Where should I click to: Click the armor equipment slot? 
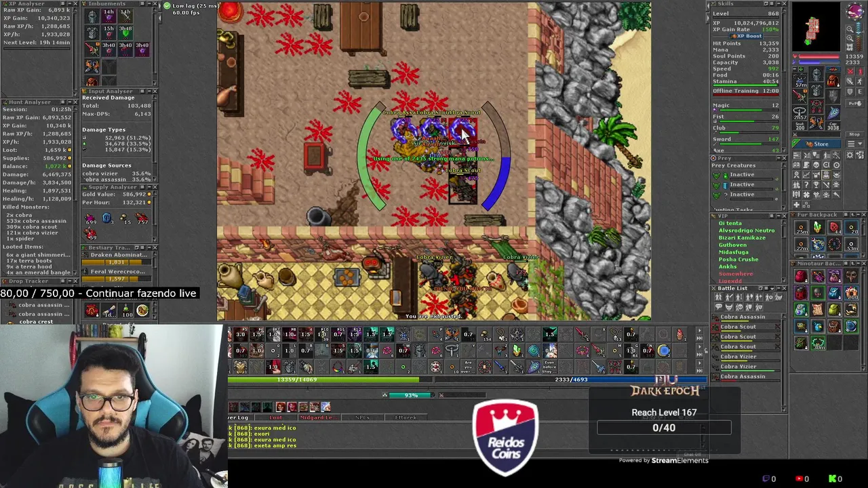816,90
